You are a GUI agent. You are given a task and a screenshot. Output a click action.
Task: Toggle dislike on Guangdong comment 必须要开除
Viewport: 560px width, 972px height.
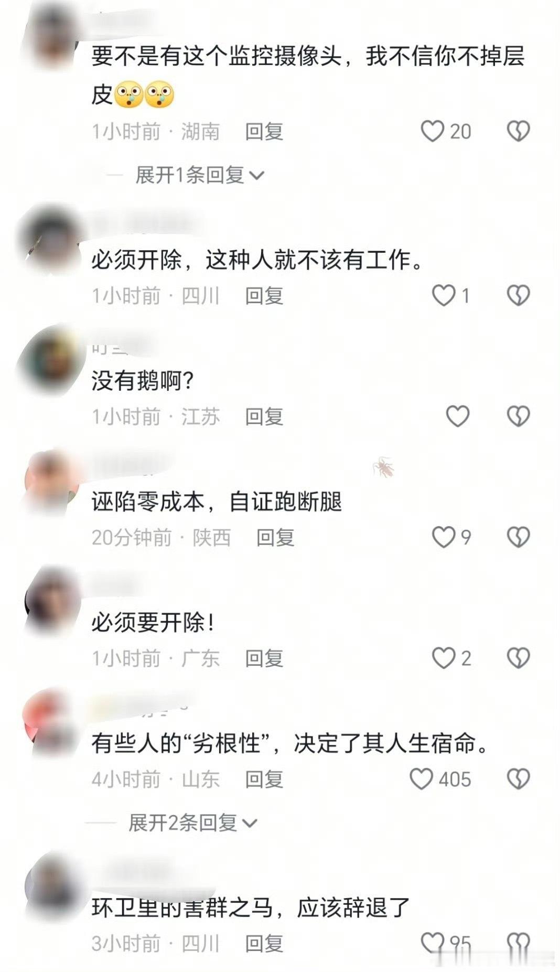click(518, 658)
